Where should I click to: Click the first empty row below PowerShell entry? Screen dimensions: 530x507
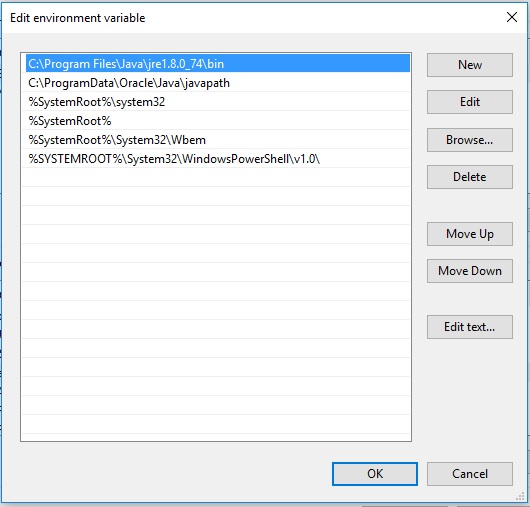[218, 177]
